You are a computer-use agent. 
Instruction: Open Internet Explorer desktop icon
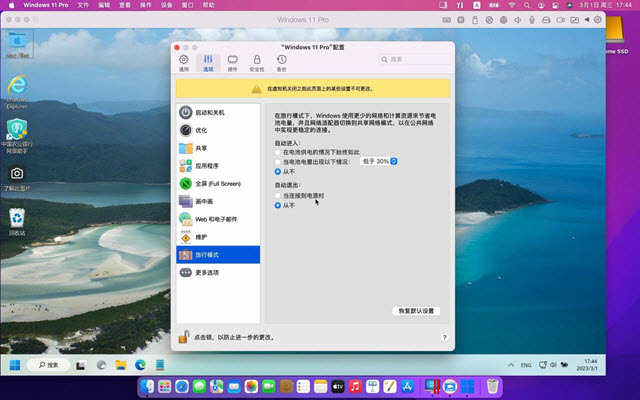[x=17, y=92]
